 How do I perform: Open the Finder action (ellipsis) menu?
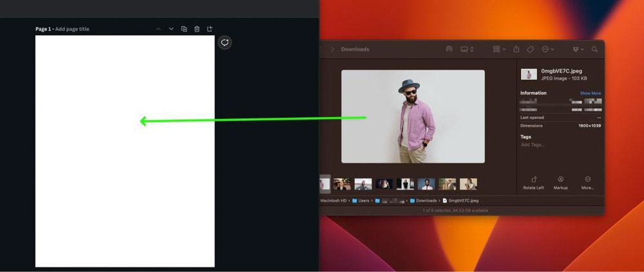pos(547,50)
